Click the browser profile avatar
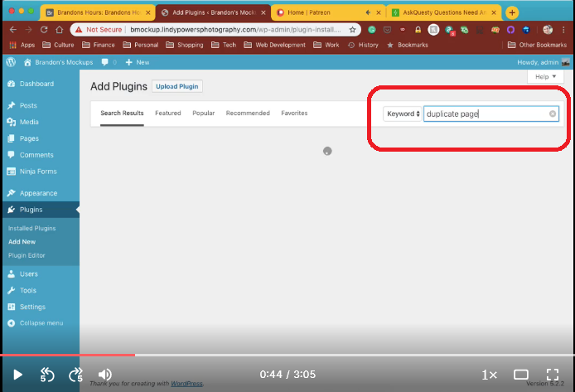The image size is (575, 392). (548, 30)
